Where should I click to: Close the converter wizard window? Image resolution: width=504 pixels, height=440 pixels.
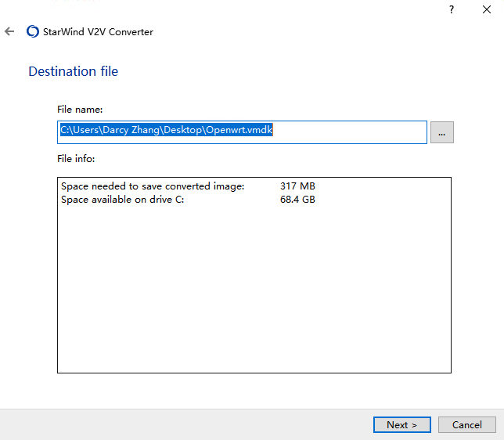coord(487,9)
